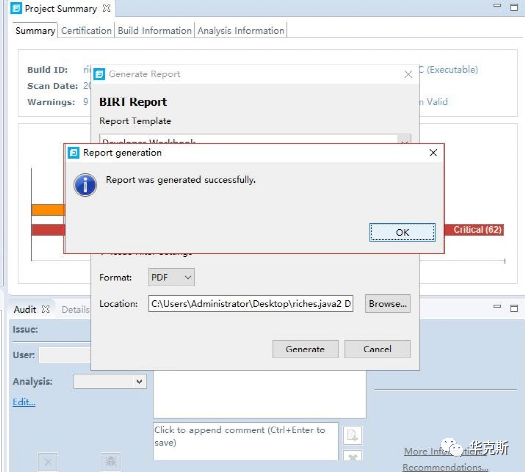The image size is (525, 472).
Task: Close the Audit panel tab
Action: point(46,309)
